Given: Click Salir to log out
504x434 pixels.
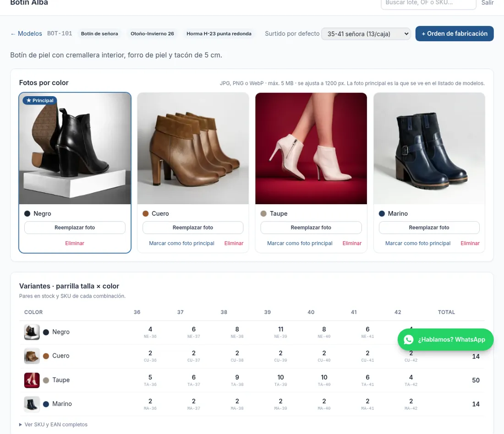Looking at the screenshot, I should click(x=488, y=3).
